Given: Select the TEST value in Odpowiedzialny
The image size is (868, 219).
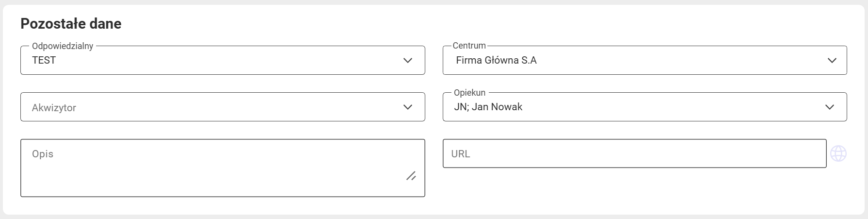Looking at the screenshot, I should pos(44,60).
